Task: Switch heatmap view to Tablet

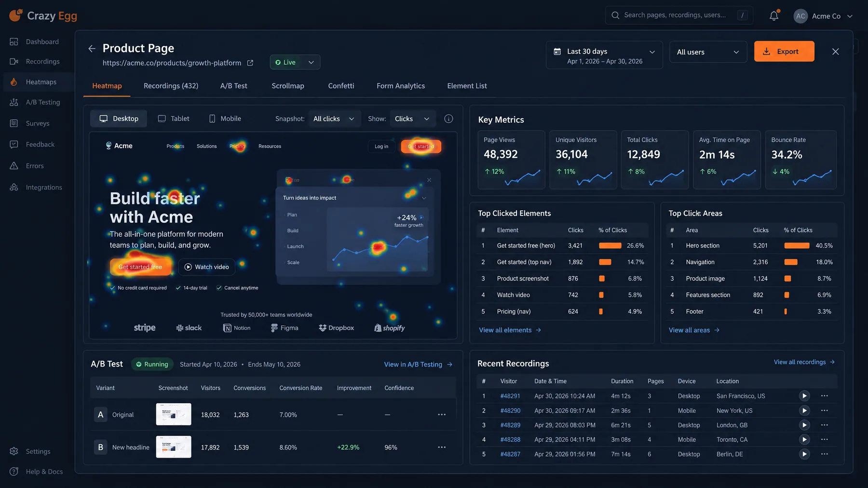Action: 174,119
